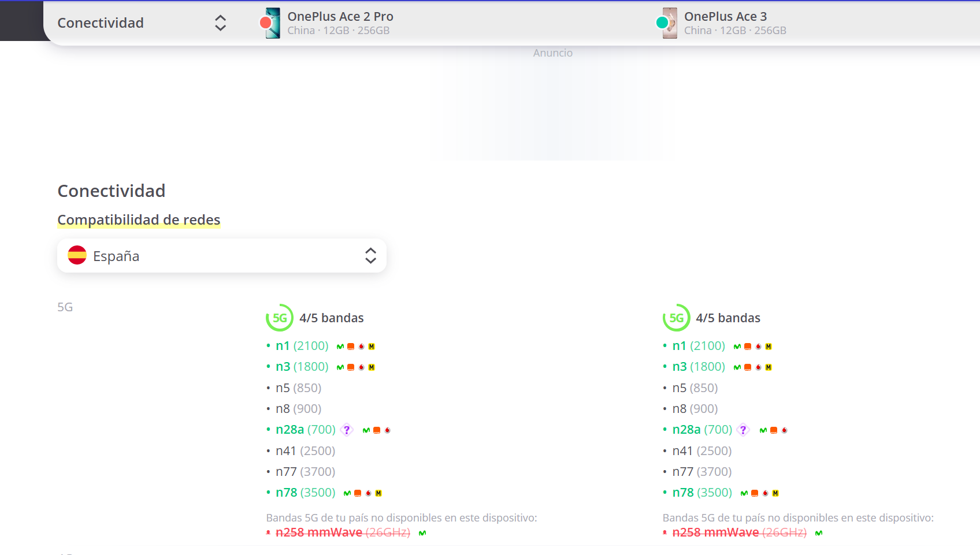This screenshot has width=980, height=555.
Task: Click Movistar icon beside Ace 3 n258 mmWave
Action: 819,533
